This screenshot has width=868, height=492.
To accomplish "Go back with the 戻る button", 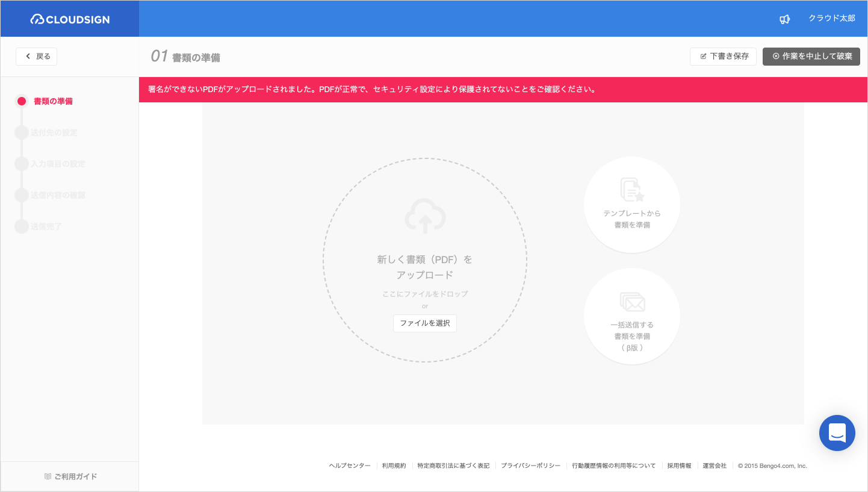I will [x=37, y=57].
